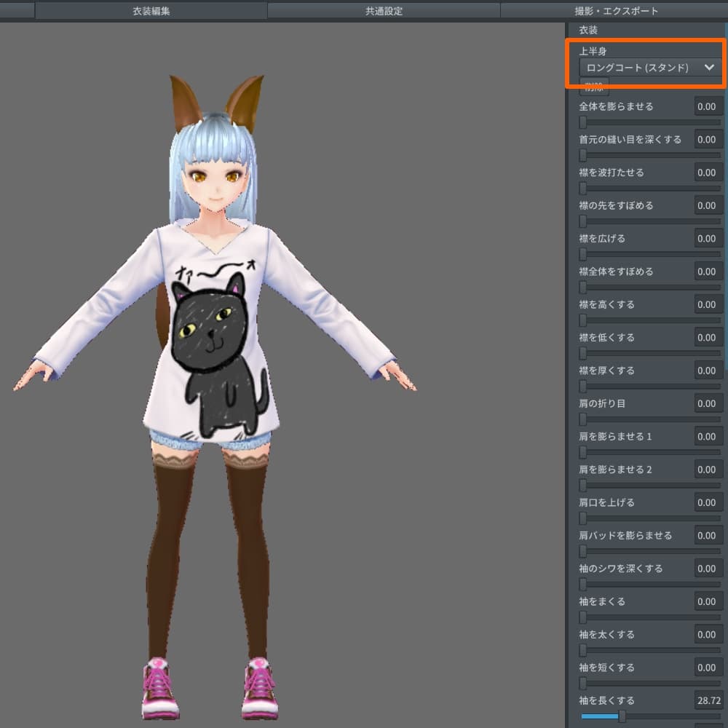This screenshot has width=728, height=728.
Task: Go to the 撮影・エクスポート tab
Action: click(x=616, y=11)
